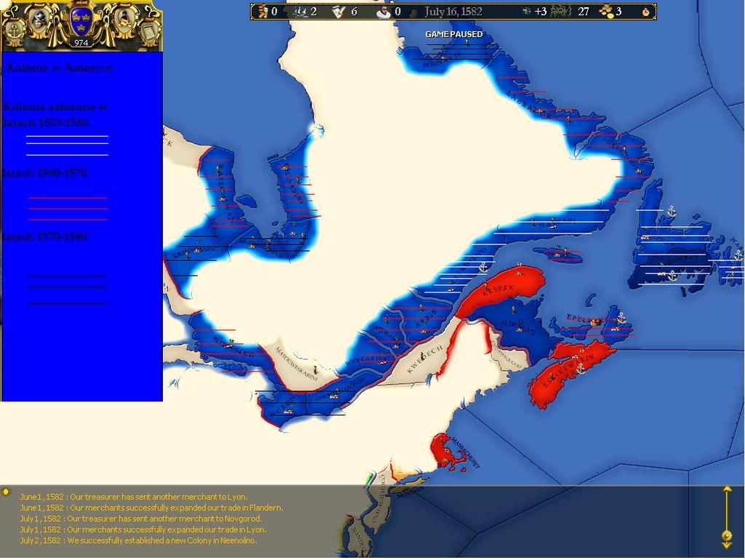Click the score value 974
Viewport: 745px width, 560px height.
coord(81,43)
